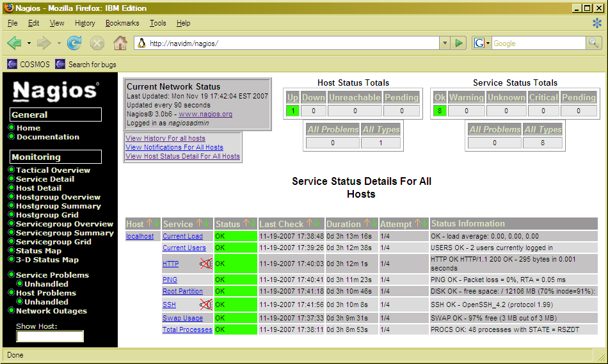Viewport: 608px width, 364px height.
Task: Click the green OK status cell for PING
Action: [236, 280]
